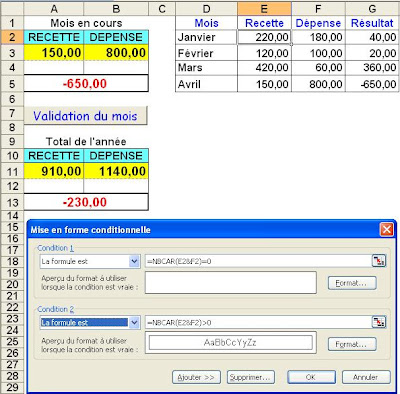400x394 pixels.
Task: Select the 'Janvier' cell
Action: (206, 37)
